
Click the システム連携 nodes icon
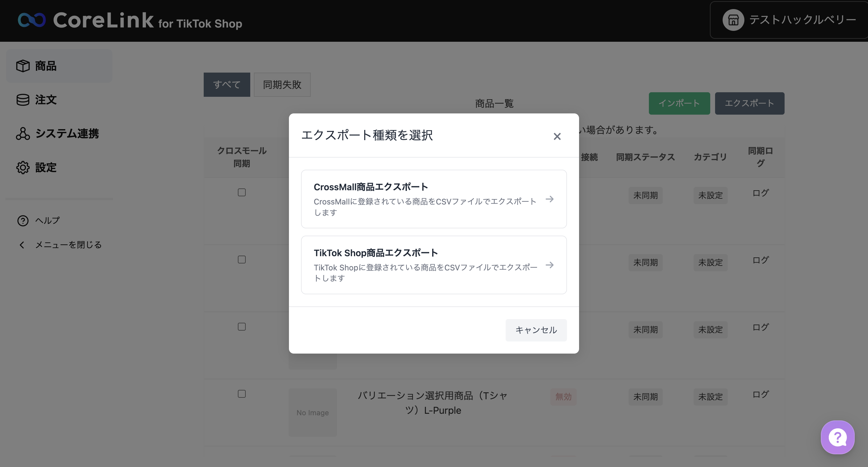23,133
